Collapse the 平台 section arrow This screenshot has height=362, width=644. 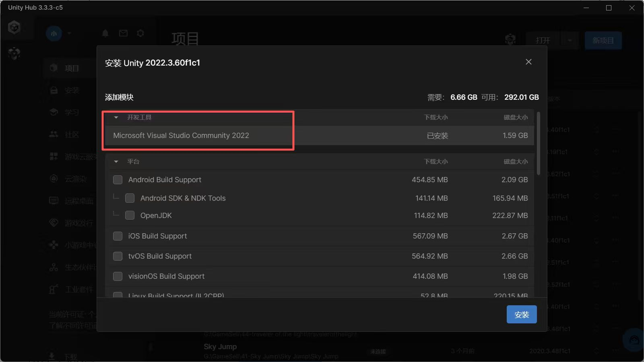tap(116, 162)
